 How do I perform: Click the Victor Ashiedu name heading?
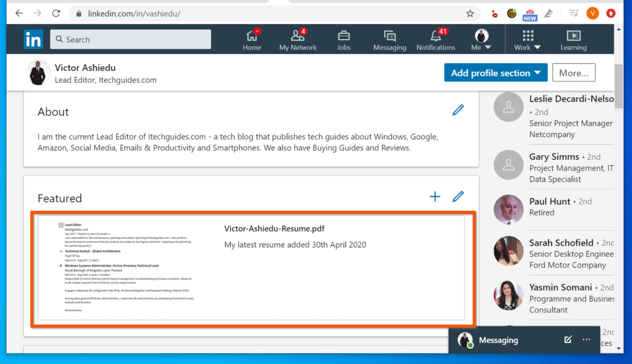click(x=85, y=67)
